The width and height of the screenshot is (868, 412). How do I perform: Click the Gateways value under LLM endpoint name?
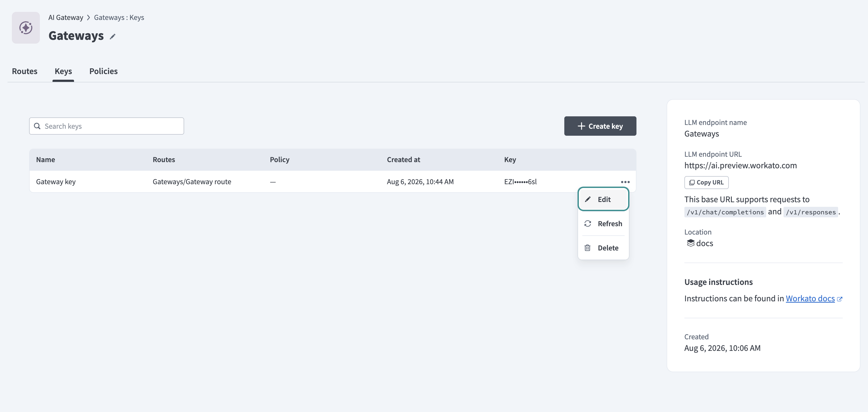tap(702, 134)
